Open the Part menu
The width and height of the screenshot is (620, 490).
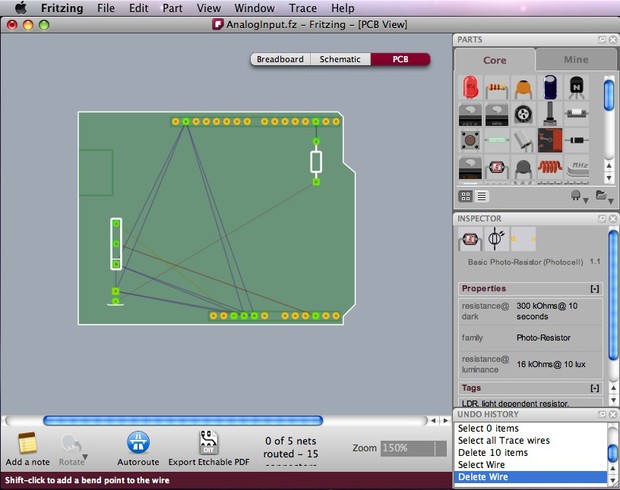(172, 8)
